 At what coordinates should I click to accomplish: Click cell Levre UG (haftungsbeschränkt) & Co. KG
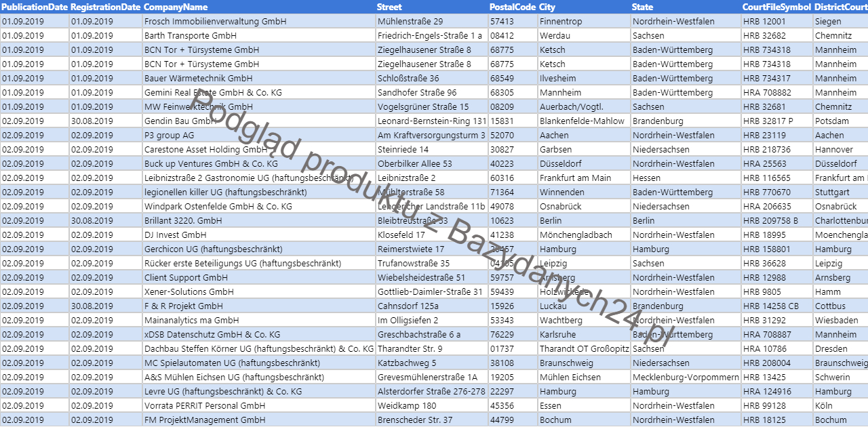coord(259,391)
